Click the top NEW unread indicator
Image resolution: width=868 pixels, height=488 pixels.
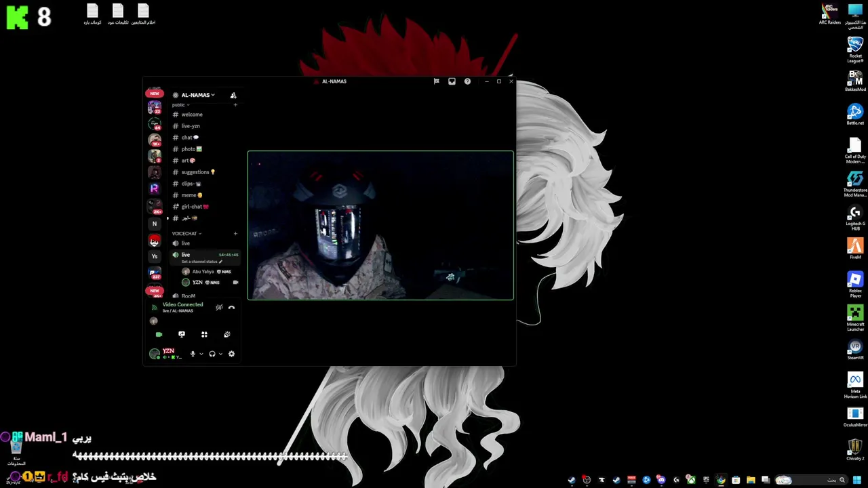pyautogui.click(x=155, y=94)
